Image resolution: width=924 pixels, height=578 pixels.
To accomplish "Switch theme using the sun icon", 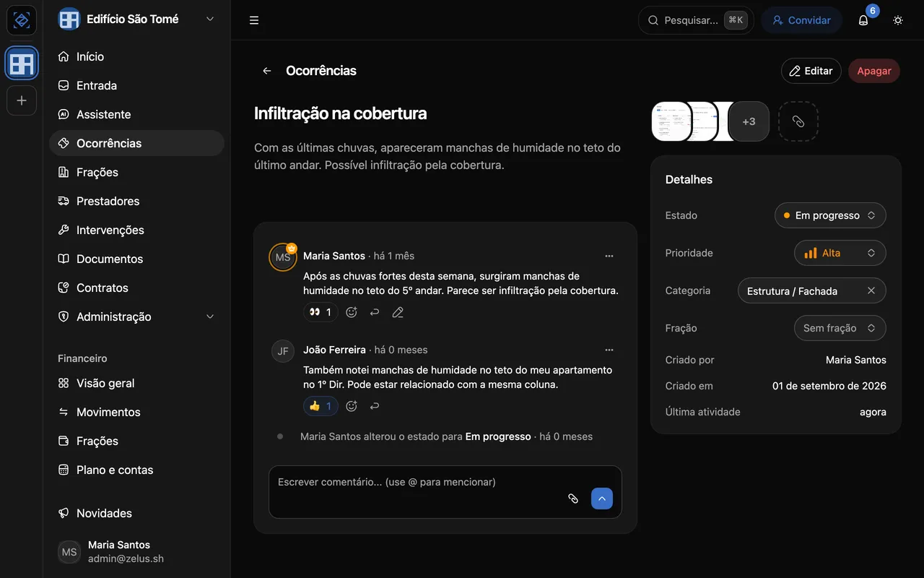I will 898,20.
